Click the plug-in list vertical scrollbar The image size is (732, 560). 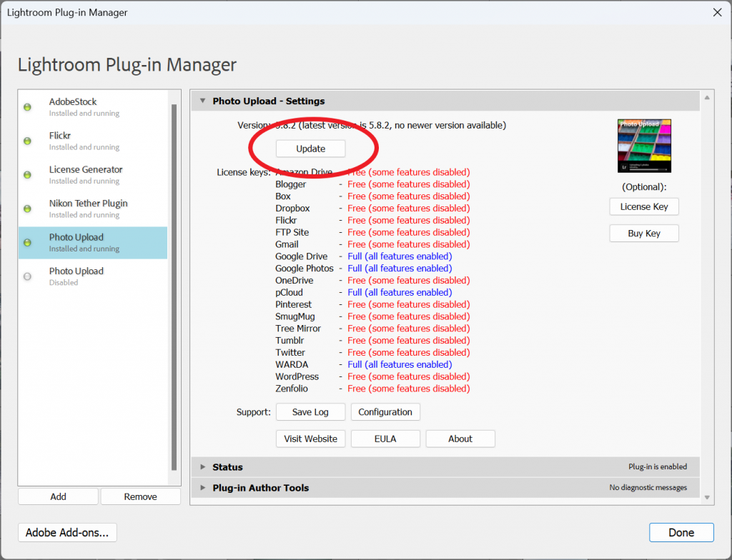click(x=174, y=286)
